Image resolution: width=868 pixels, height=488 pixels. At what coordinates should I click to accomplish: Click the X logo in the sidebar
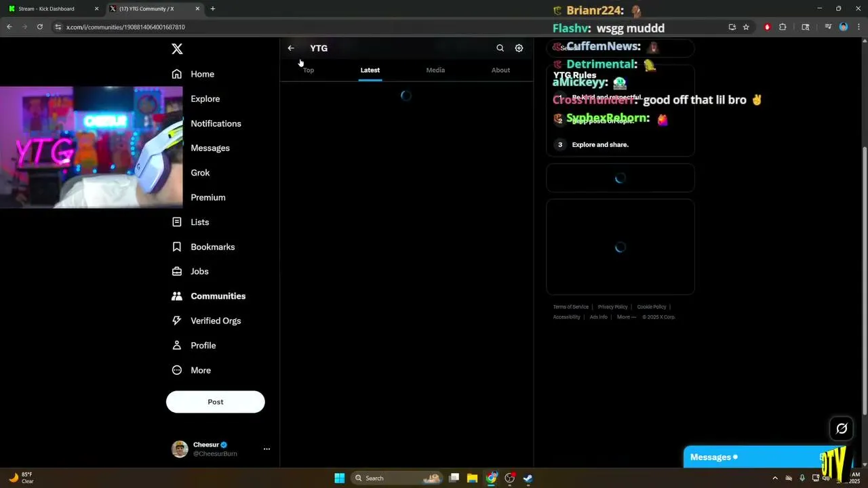(177, 49)
